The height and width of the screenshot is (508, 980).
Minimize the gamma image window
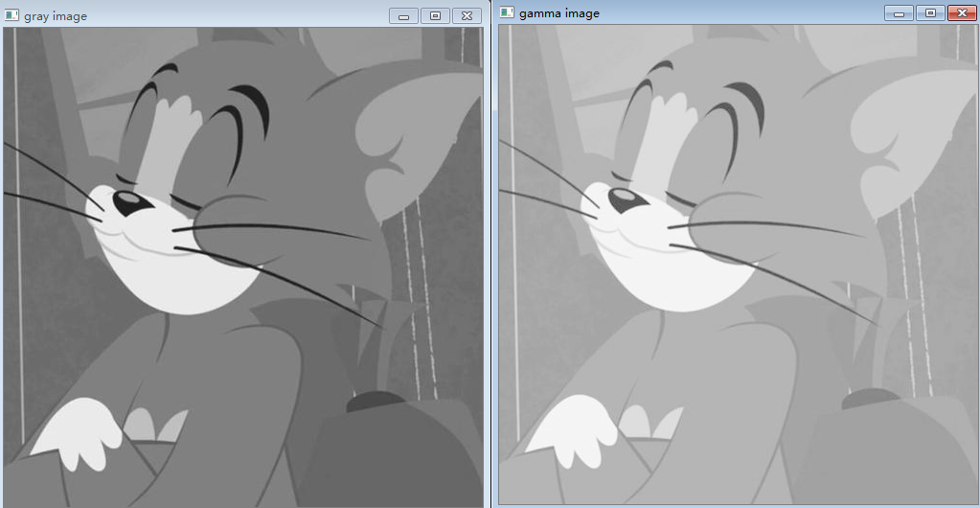[x=899, y=13]
